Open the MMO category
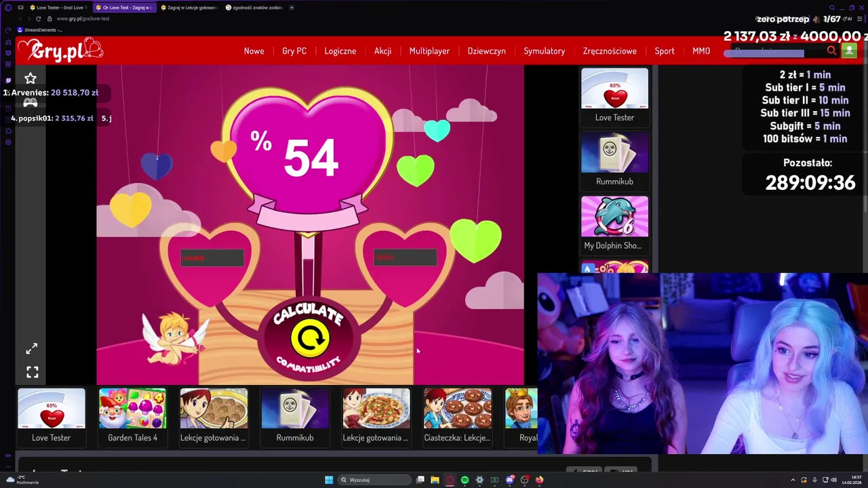The width and height of the screenshot is (868, 488). 701,51
